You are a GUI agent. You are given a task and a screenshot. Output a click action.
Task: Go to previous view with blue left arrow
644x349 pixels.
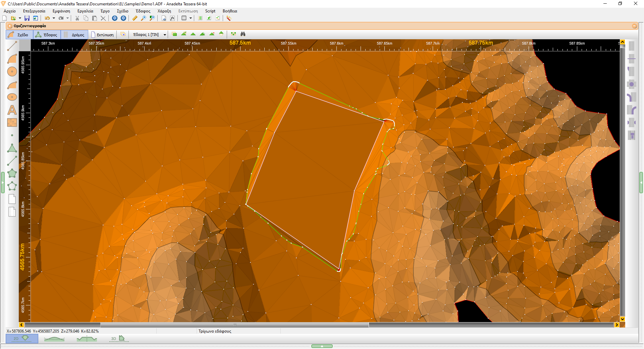click(x=115, y=18)
